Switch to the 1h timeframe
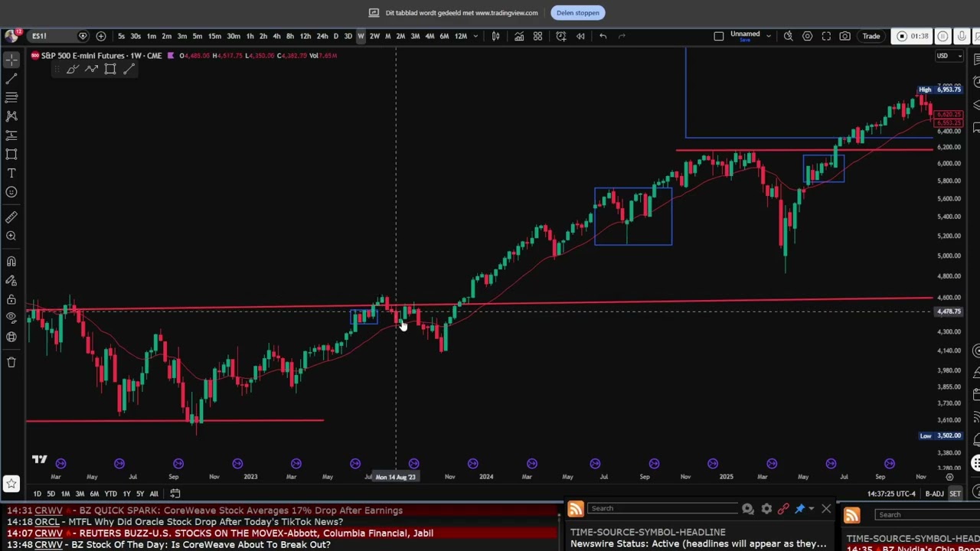This screenshot has width=980, height=551. click(250, 36)
